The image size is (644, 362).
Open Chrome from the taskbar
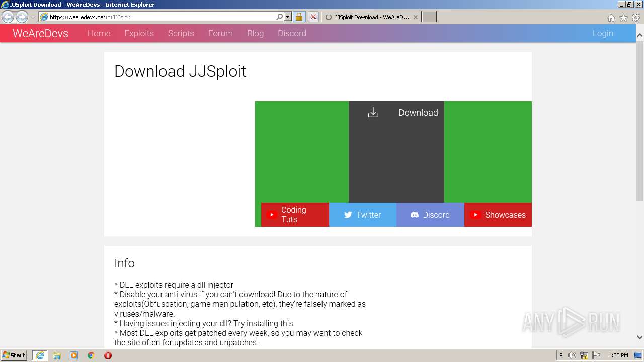pos(91,355)
